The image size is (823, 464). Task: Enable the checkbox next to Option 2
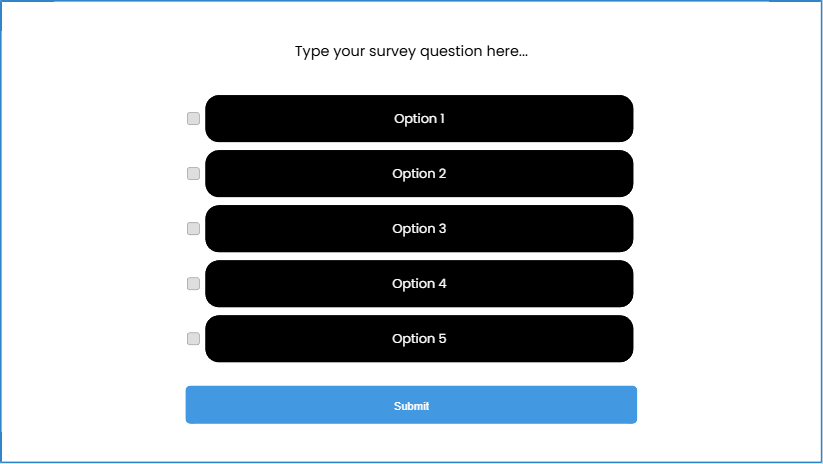193,174
